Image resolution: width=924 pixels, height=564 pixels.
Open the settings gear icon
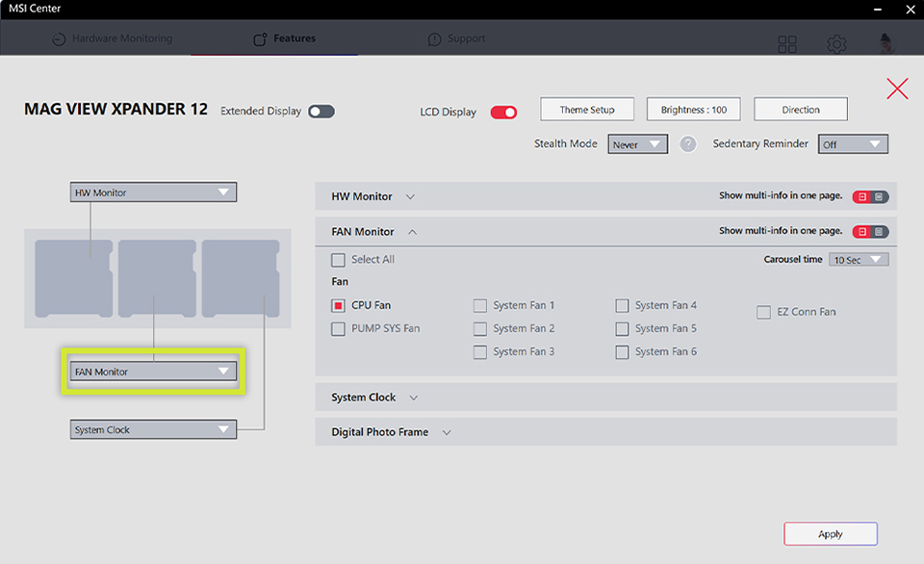(836, 43)
